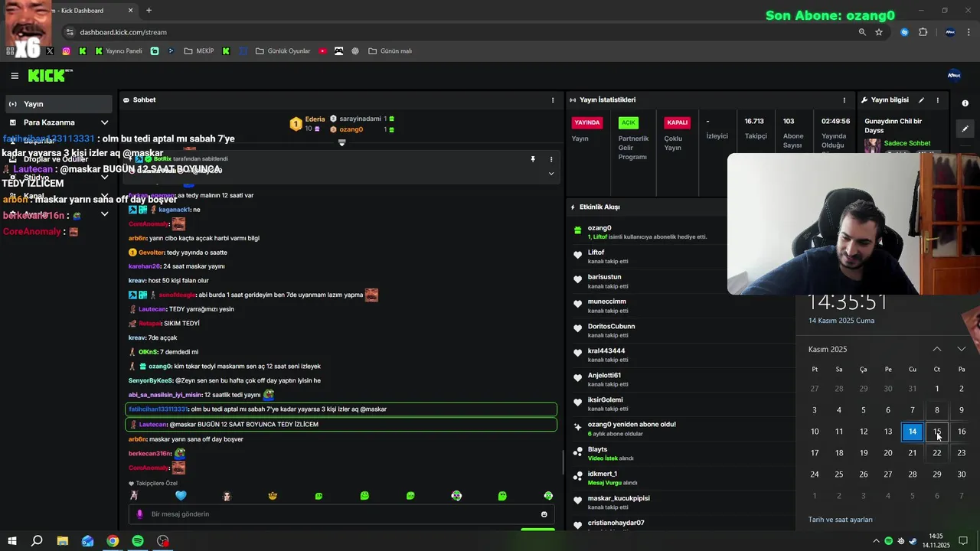The image size is (980, 551).
Task: Click the AÇIK partner program badge
Action: tap(629, 122)
